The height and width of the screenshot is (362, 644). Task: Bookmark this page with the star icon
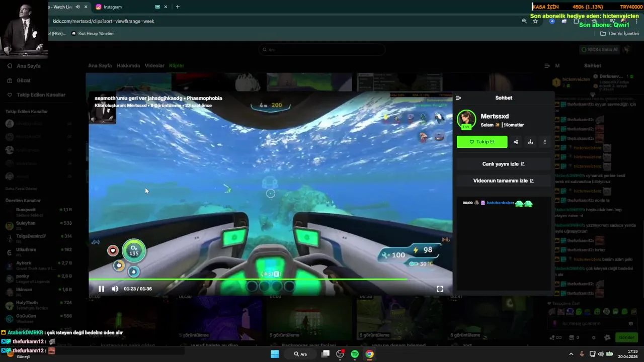tap(535, 21)
